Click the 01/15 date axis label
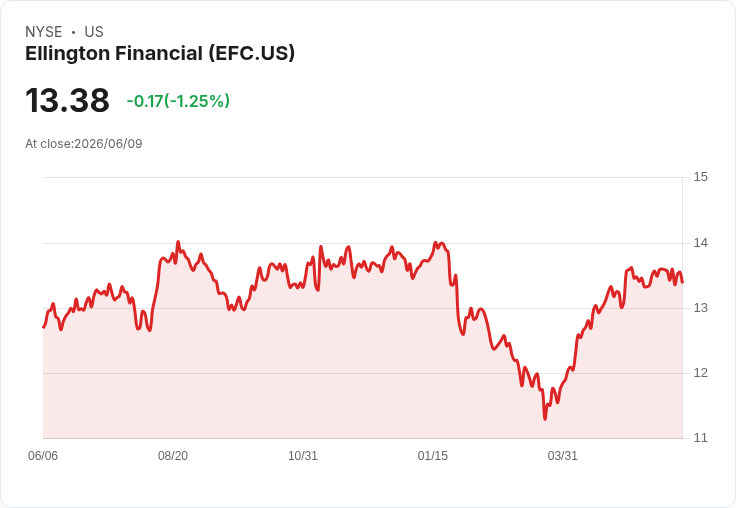Image resolution: width=736 pixels, height=508 pixels. coord(433,456)
